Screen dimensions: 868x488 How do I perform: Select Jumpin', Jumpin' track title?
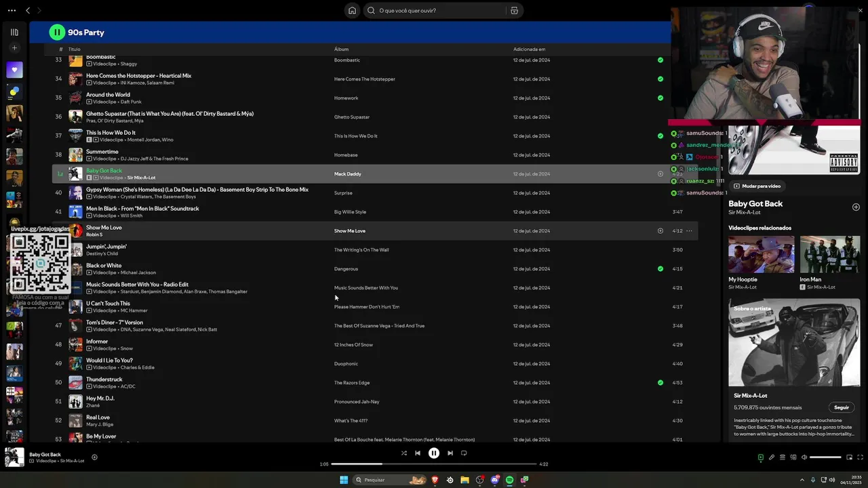click(x=106, y=247)
